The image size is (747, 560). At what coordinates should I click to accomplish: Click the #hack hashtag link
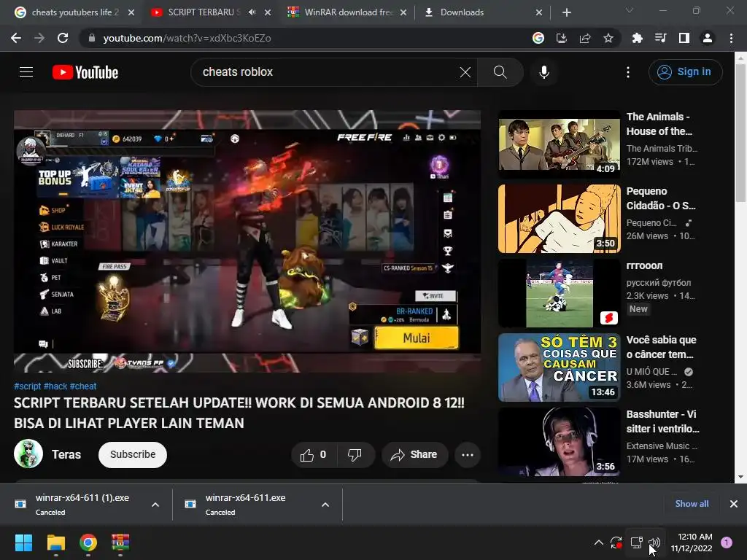pyautogui.click(x=55, y=386)
